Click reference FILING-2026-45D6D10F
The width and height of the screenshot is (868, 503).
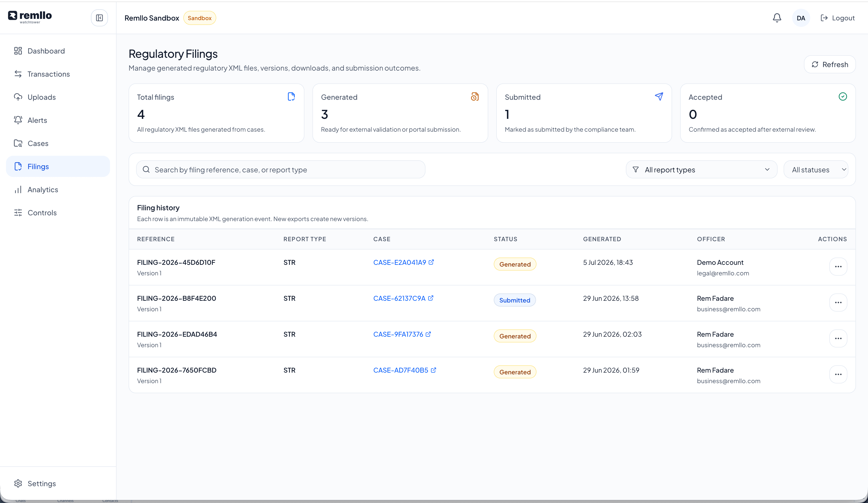click(x=176, y=263)
